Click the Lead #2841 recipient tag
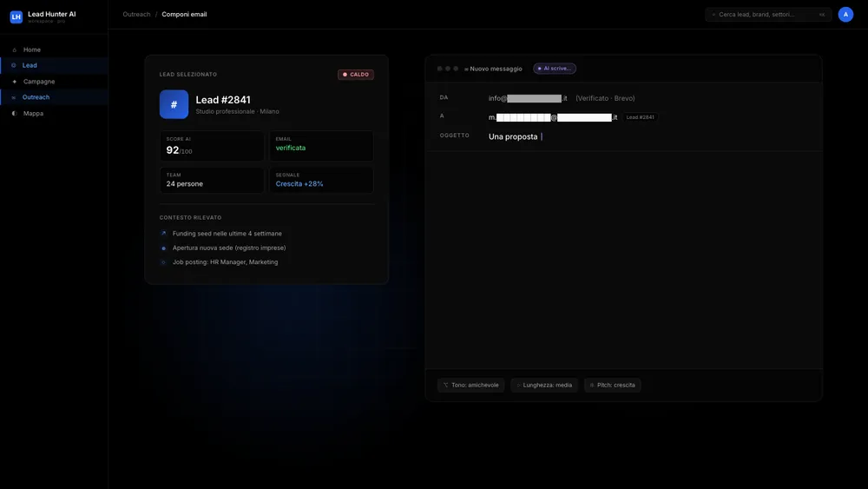This screenshot has height=489, width=868. 640,117
